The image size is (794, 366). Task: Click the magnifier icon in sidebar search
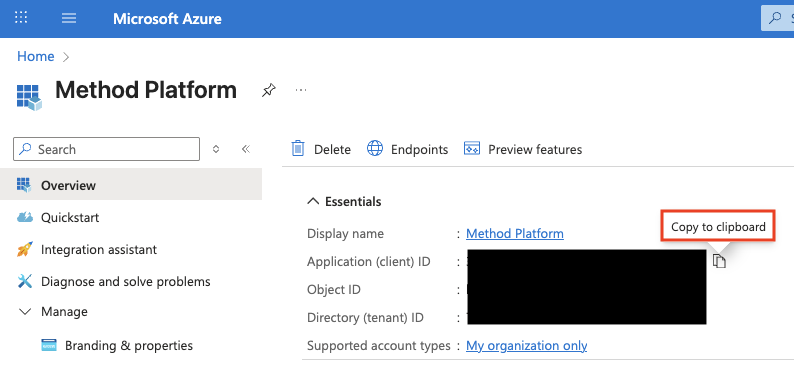(25, 149)
